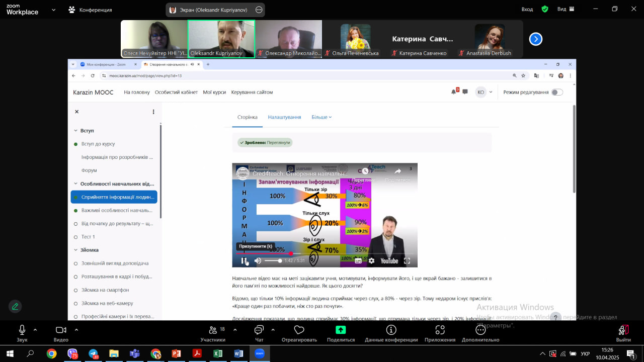Bookmark page with star icon
This screenshot has width=644, height=362.
[523, 75]
